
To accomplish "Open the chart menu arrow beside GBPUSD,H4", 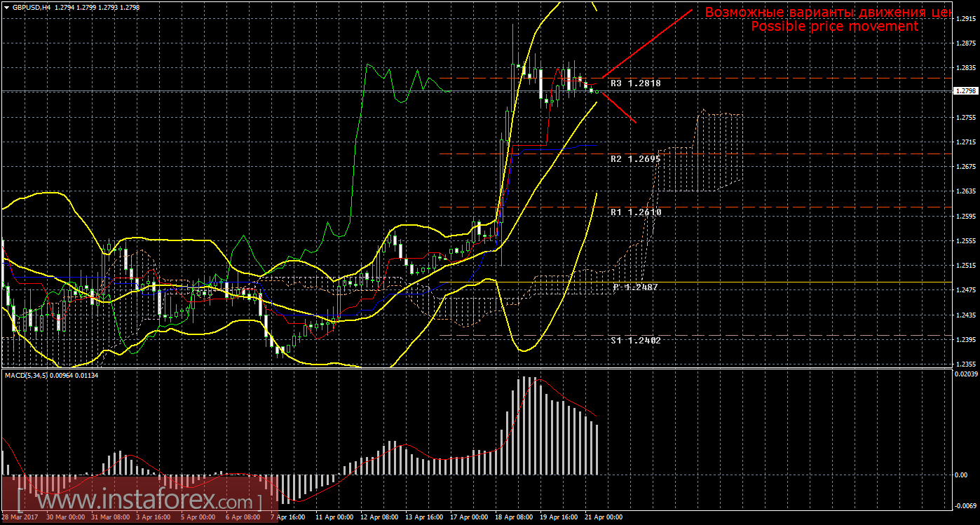I will pyautogui.click(x=6, y=7).
